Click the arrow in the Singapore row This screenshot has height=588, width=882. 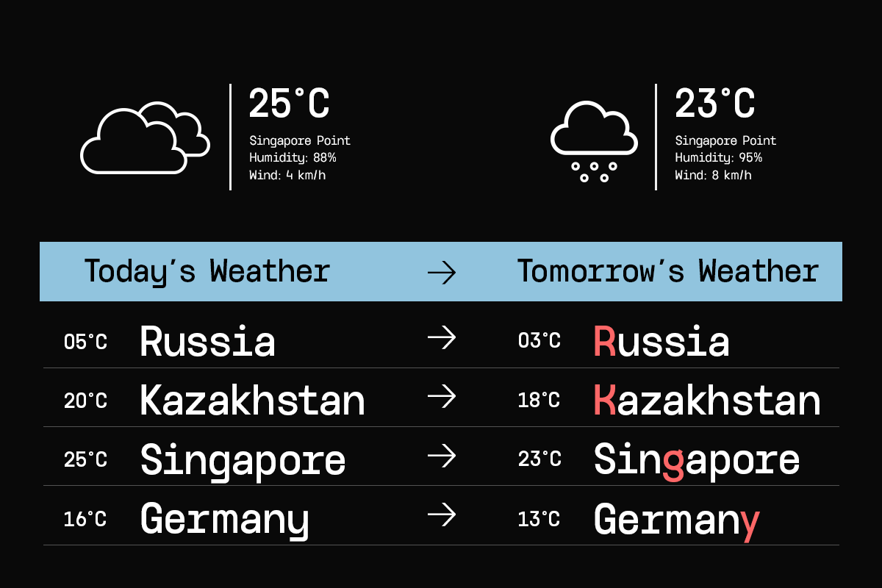[442, 457]
